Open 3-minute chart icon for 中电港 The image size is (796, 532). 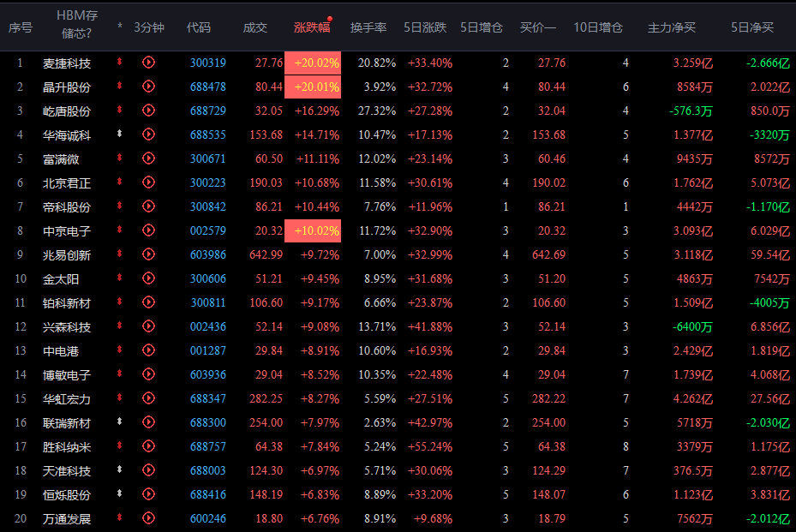click(x=148, y=350)
